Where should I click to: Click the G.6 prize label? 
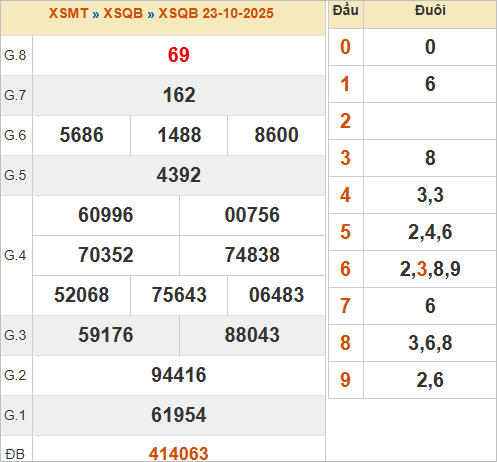pos(15,135)
